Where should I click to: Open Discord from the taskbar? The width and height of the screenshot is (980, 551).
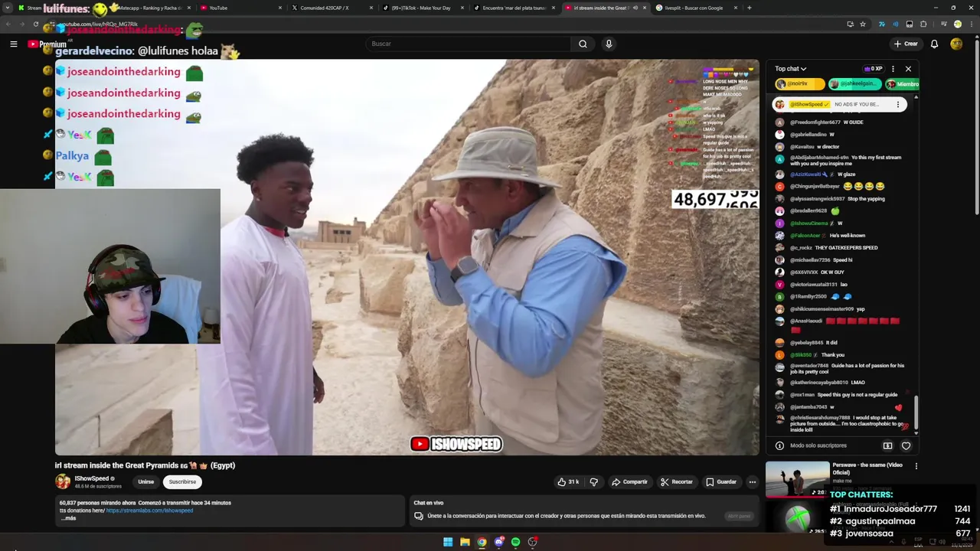pos(498,542)
